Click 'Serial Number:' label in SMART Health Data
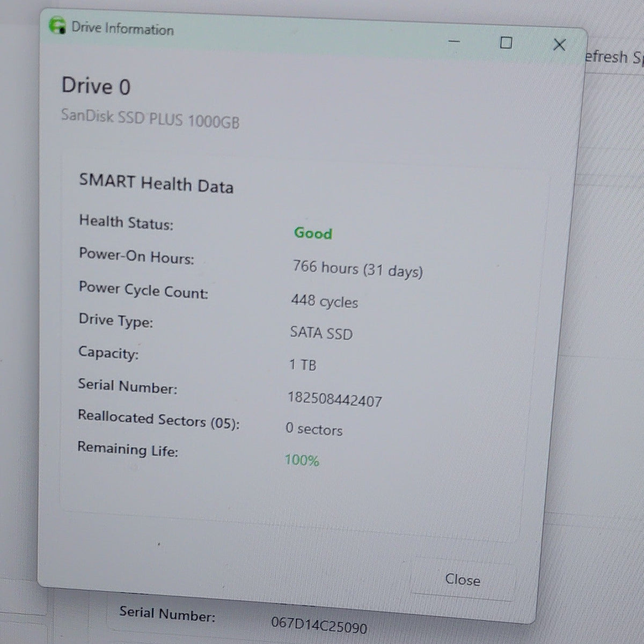This screenshot has height=644, width=644. 127,386
